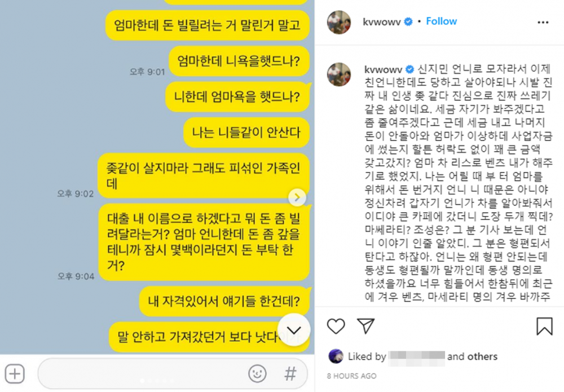Share the post via paper plane icon

pyautogui.click(x=365, y=326)
